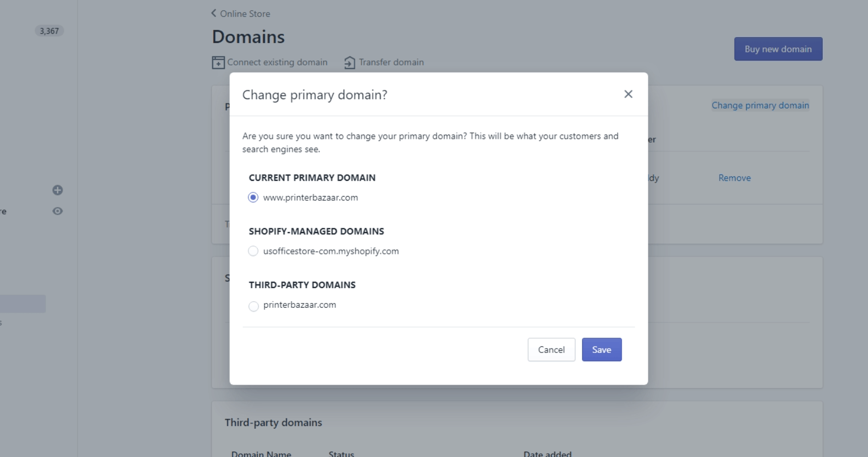Click the eye icon in left sidebar
This screenshot has height=457, width=868.
pos(58,211)
